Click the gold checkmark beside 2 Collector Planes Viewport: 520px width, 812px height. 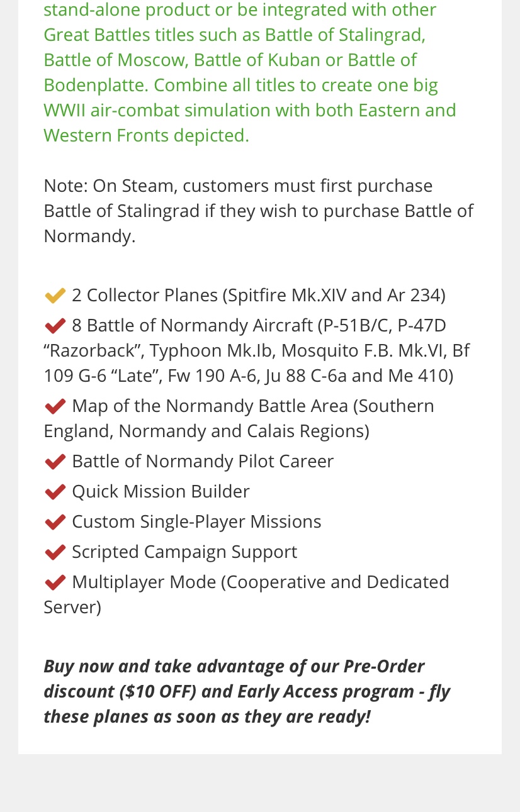click(x=55, y=296)
